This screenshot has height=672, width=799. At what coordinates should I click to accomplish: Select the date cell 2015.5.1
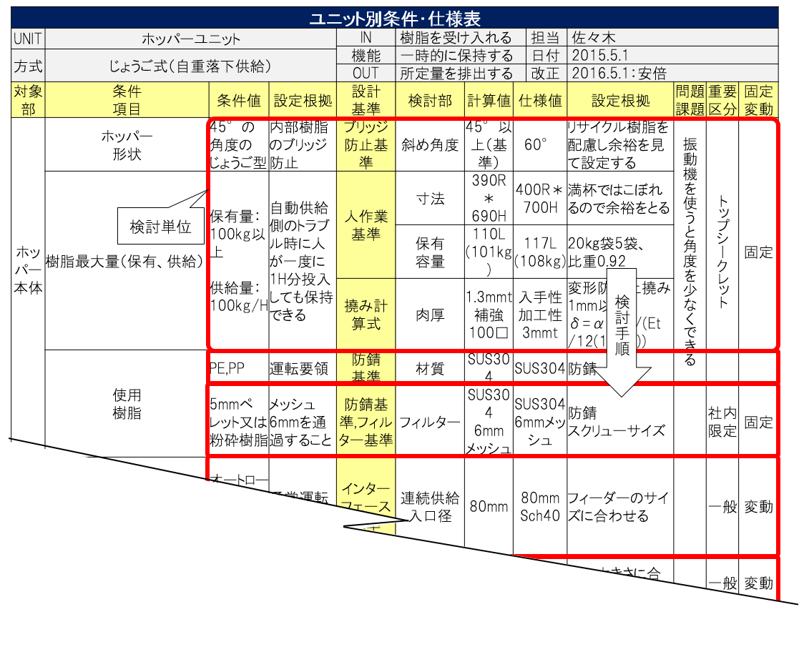click(x=671, y=55)
